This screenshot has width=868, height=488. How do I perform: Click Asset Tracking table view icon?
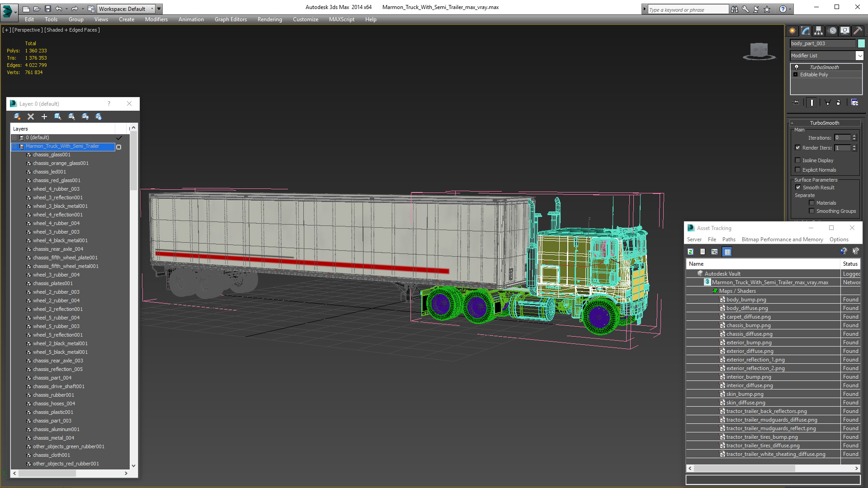pyautogui.click(x=727, y=252)
